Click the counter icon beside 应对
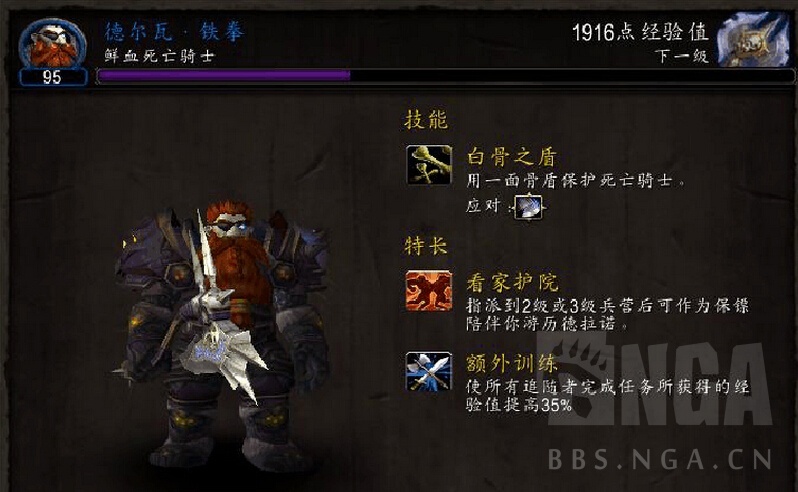 [530, 207]
